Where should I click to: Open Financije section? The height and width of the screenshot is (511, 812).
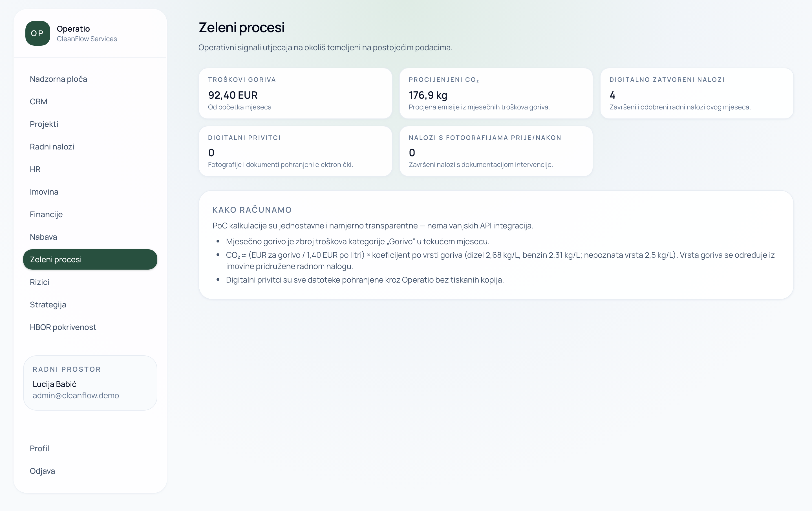point(90,215)
